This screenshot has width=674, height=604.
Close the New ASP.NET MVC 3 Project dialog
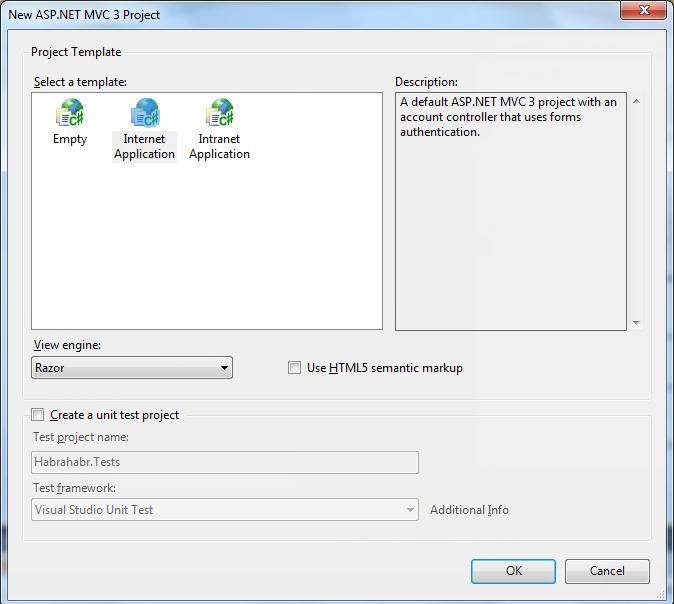pyautogui.click(x=643, y=11)
